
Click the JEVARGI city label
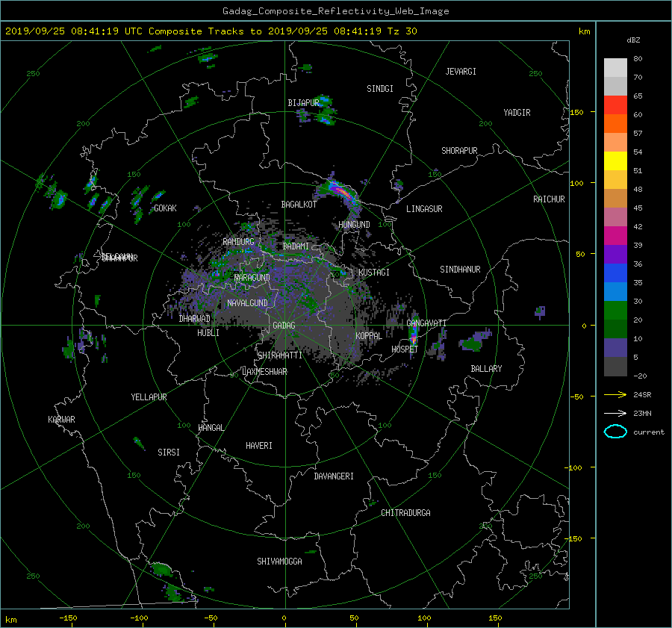click(x=461, y=72)
